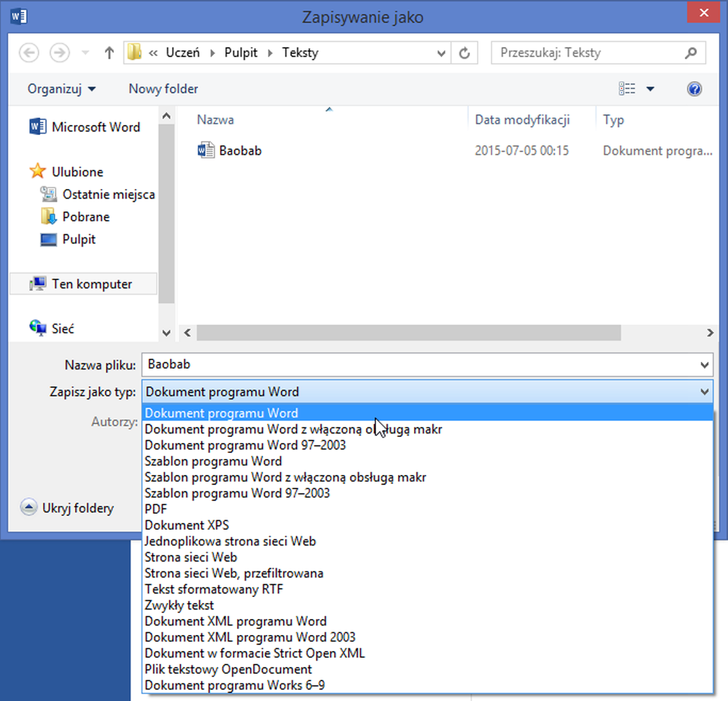Click the folder icon in address bar

[134, 52]
